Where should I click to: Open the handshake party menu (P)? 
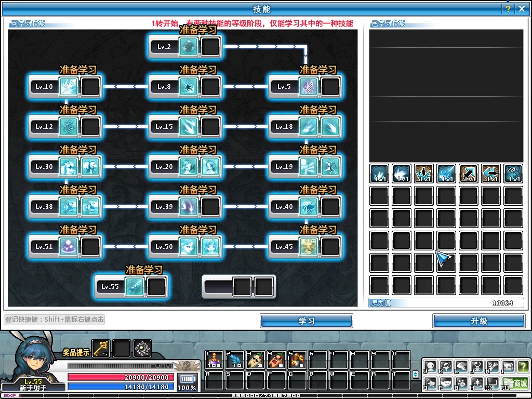446,383
